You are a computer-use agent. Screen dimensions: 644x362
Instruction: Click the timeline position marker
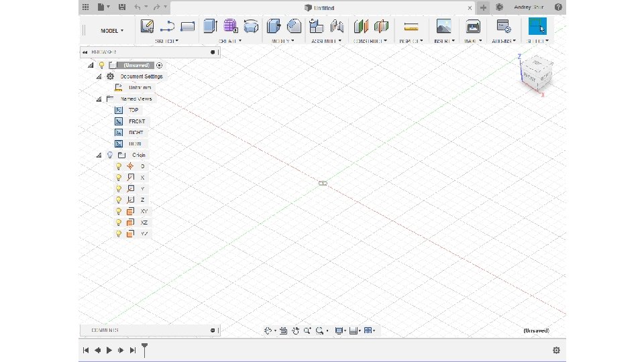[145, 350]
